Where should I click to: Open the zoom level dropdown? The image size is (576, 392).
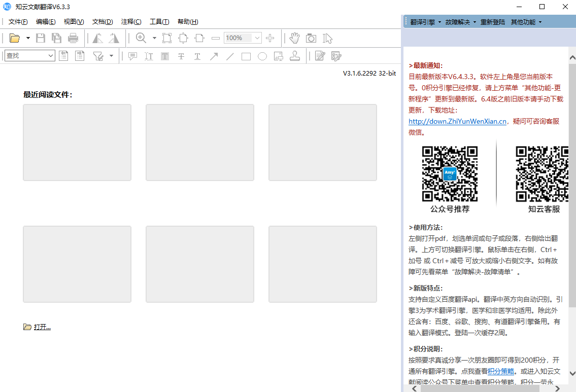(x=256, y=38)
